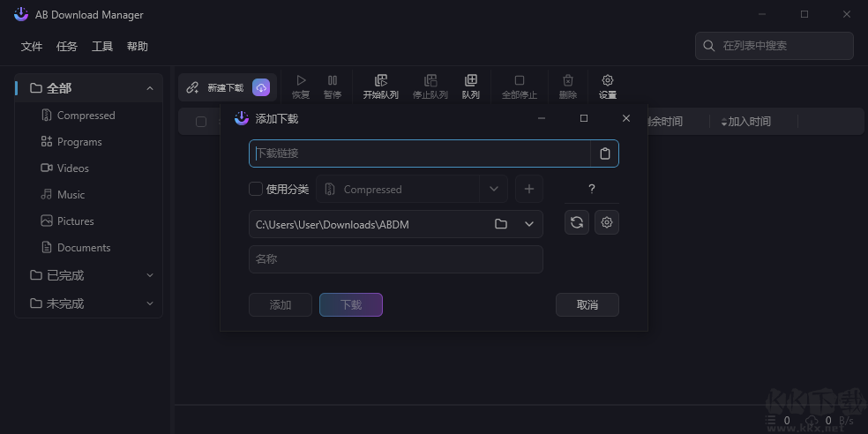
Task: Select the Compressed category in sidebar
Action: (88, 116)
